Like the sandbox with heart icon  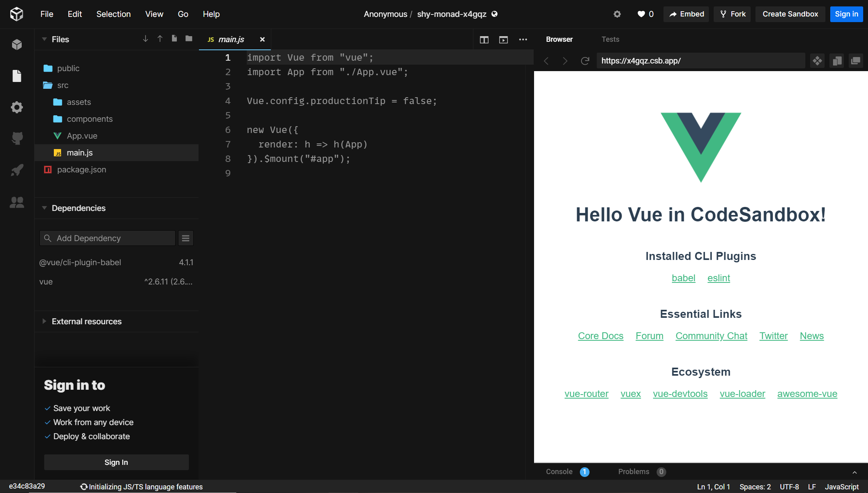point(641,14)
